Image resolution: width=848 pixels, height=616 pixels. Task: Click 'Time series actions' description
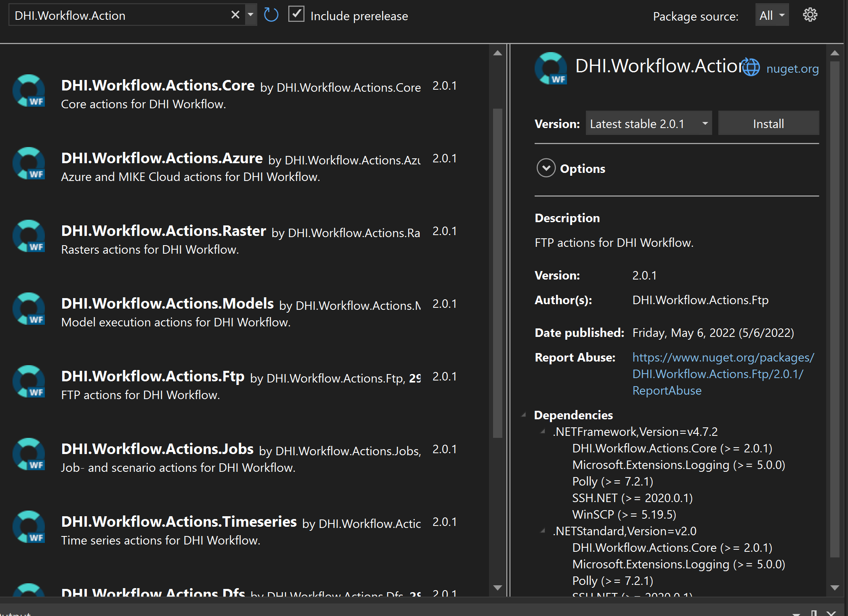click(161, 540)
